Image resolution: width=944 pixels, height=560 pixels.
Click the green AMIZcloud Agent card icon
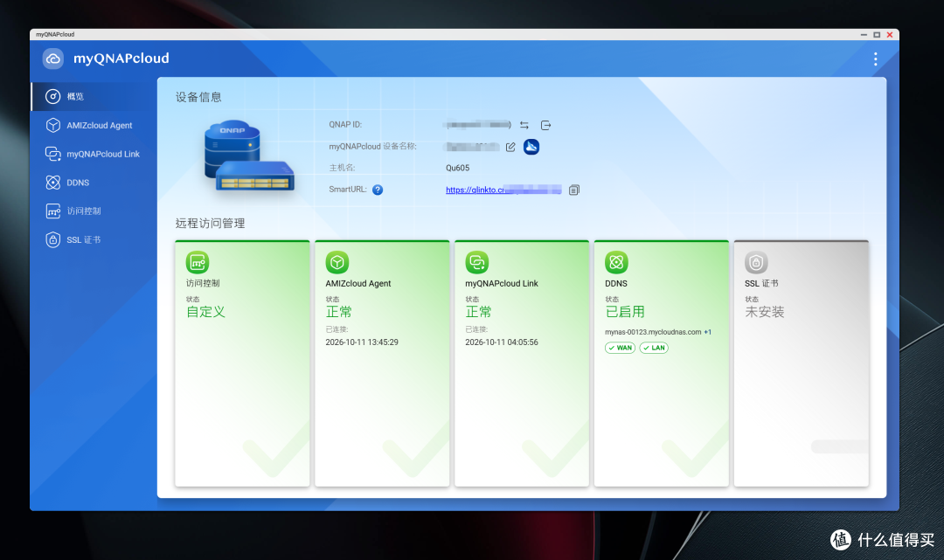(337, 262)
